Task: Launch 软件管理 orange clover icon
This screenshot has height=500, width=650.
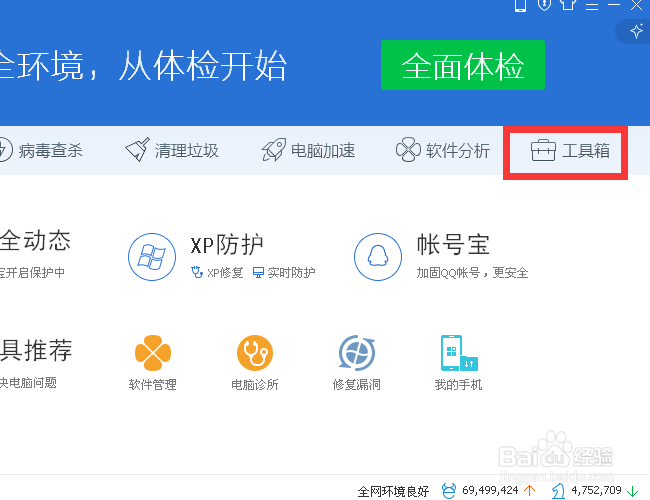Action: (x=153, y=353)
